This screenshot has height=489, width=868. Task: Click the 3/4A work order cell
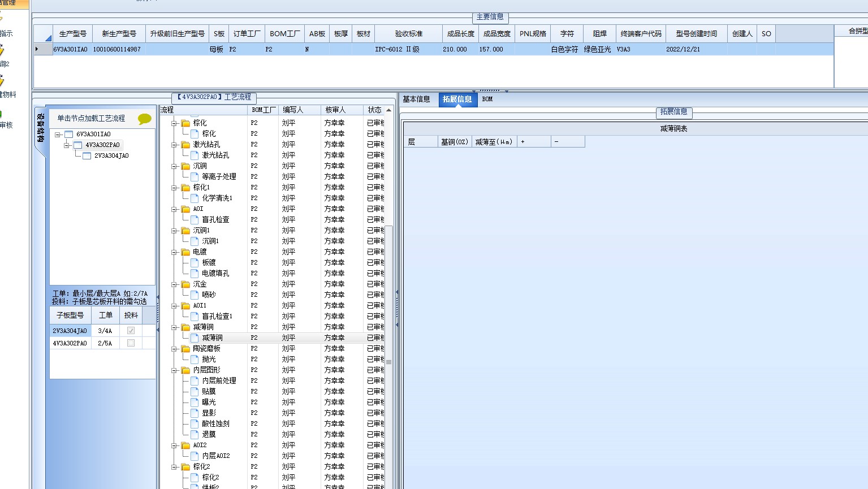click(x=105, y=331)
